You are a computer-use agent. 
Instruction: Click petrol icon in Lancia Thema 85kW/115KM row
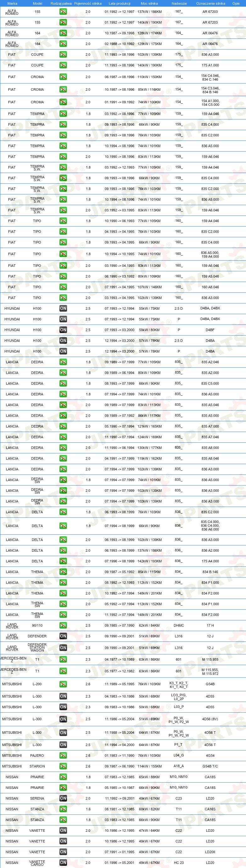point(63,572)
